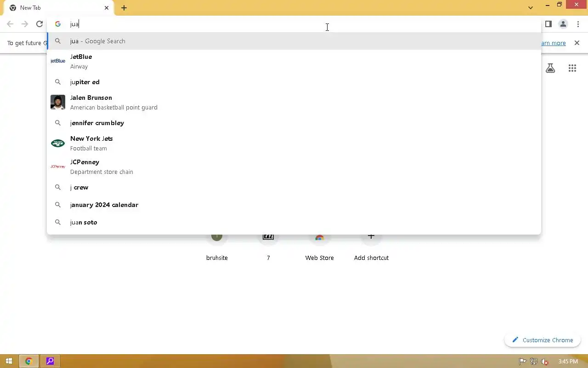The width and height of the screenshot is (588, 368).
Task: Click the 3:45 PM taskbar clock
Action: point(568,362)
